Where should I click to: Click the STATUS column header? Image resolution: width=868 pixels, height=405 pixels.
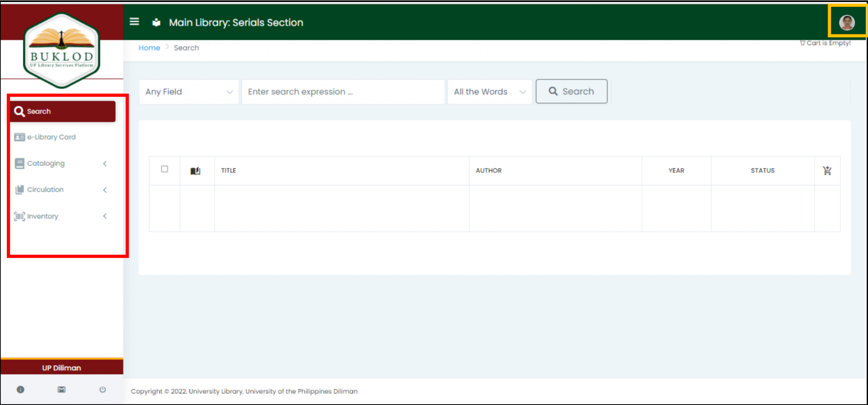click(763, 170)
